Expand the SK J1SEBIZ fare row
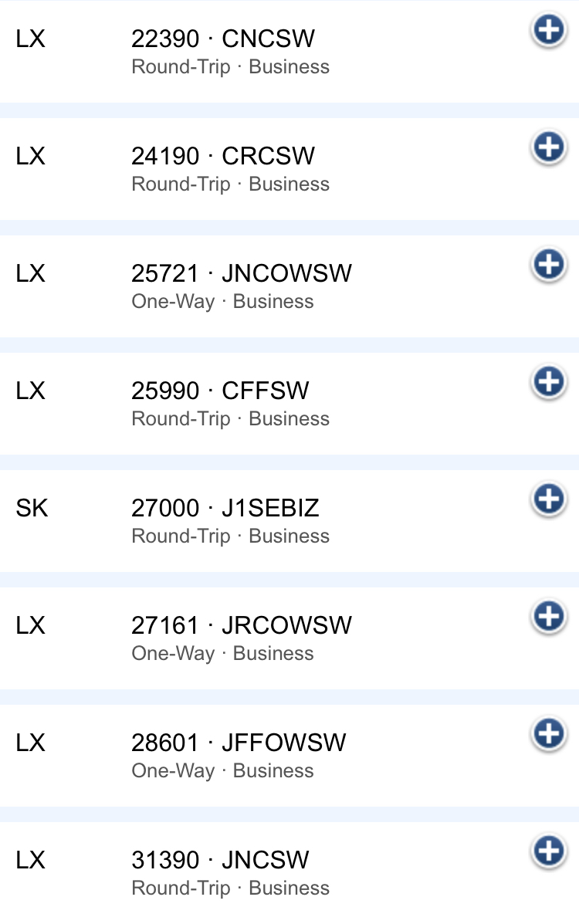 click(x=549, y=499)
